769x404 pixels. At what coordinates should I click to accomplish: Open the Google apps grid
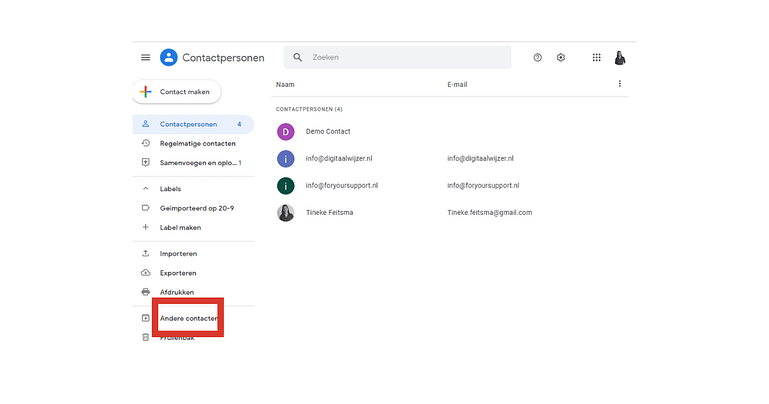pos(596,58)
